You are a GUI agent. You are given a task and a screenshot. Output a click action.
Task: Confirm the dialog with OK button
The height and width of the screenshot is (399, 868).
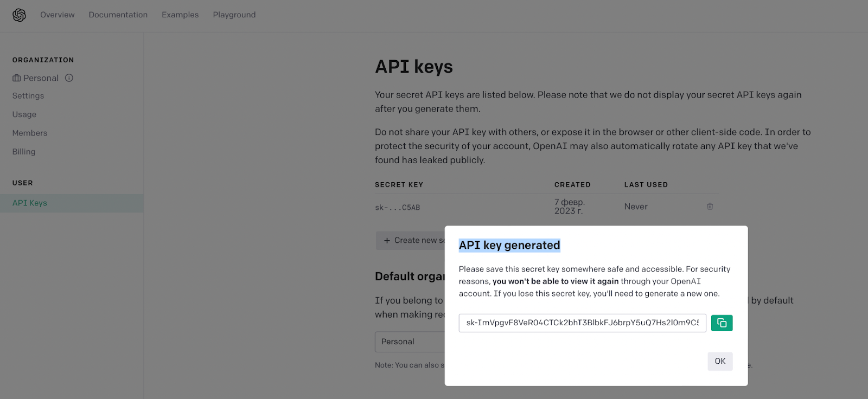tap(720, 362)
